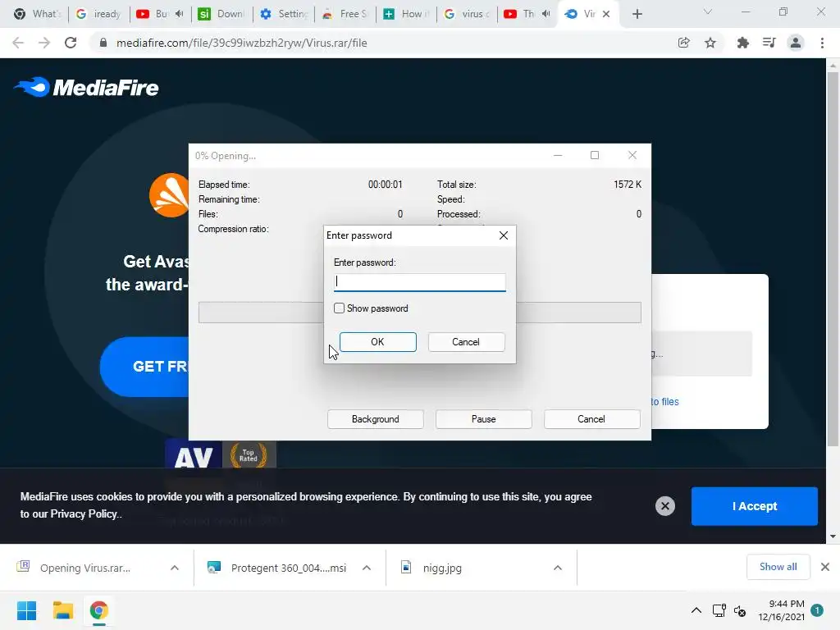Reload the MediaFire page
This screenshot has width=840, height=630.
[x=71, y=43]
